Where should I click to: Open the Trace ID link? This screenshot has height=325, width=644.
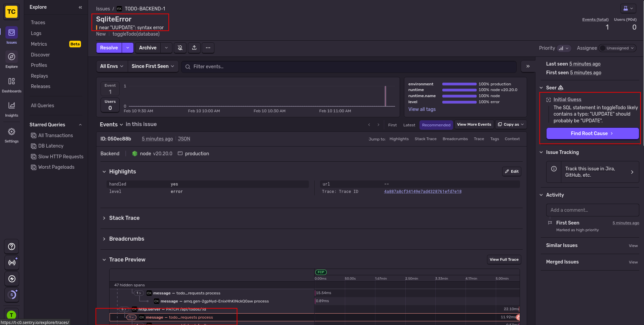tap(422, 192)
